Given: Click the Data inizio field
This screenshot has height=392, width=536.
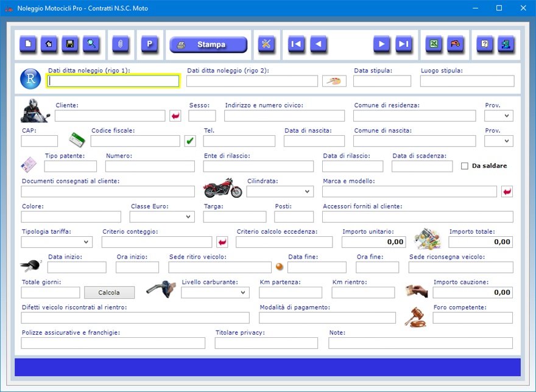Looking at the screenshot, I should pyautogui.click(x=77, y=267).
